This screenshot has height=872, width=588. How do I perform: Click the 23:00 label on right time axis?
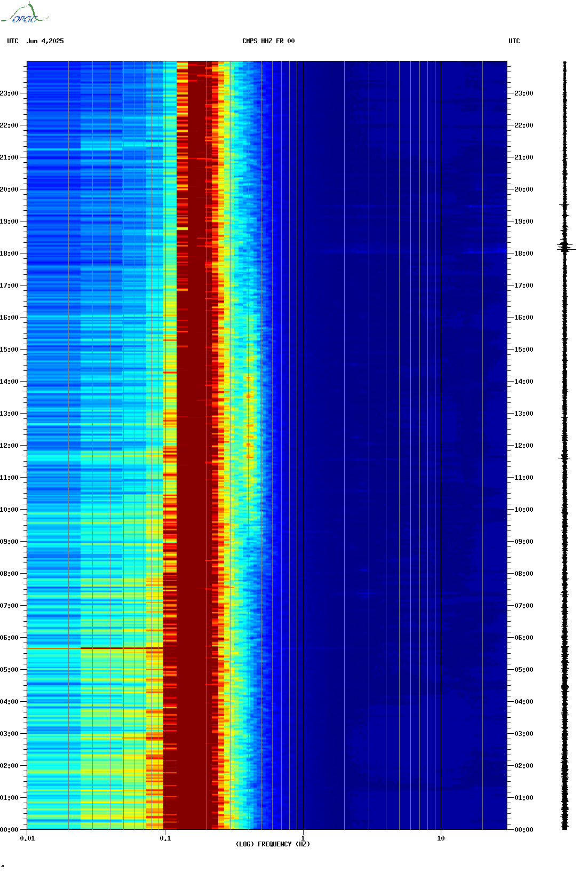524,93
